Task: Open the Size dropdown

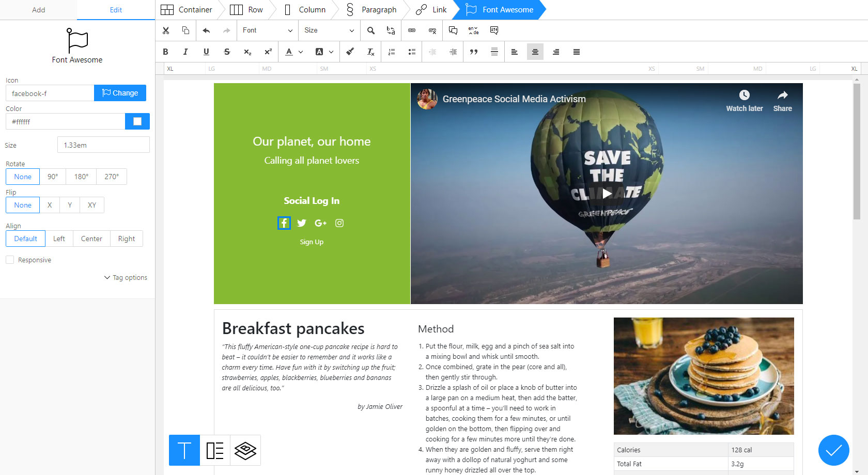Action: (329, 30)
